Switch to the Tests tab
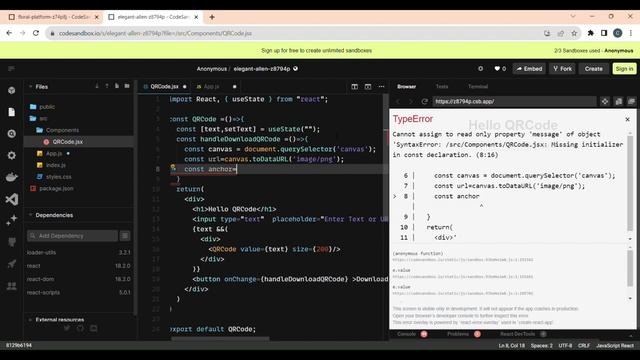The image size is (640, 360). coord(442,87)
